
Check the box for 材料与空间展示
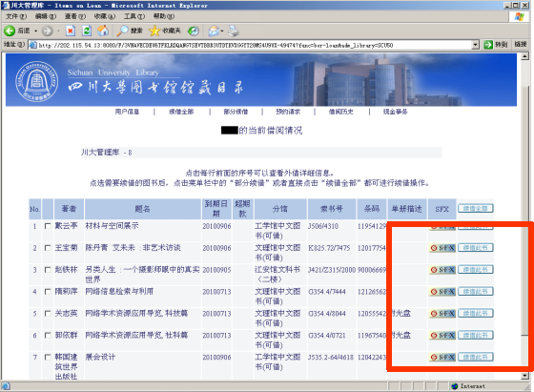coord(48,226)
